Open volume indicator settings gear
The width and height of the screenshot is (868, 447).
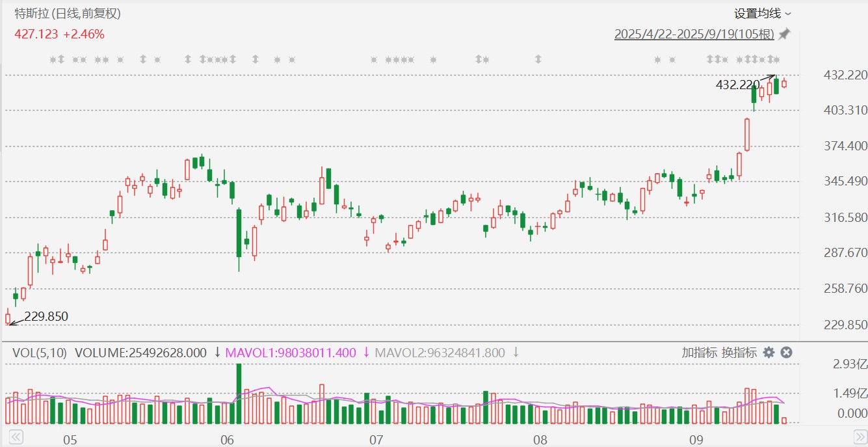tap(769, 353)
